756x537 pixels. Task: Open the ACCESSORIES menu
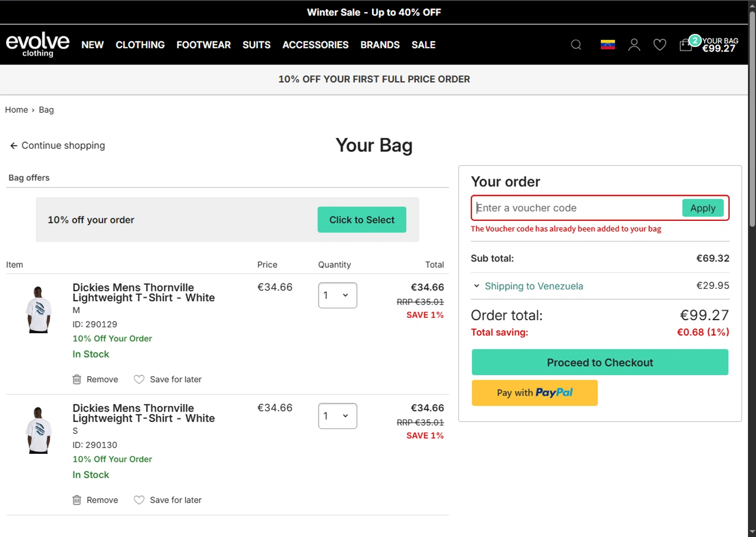point(315,45)
